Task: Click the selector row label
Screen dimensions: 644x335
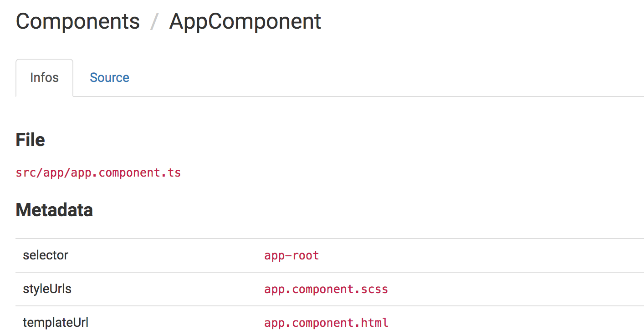Action: (x=46, y=255)
